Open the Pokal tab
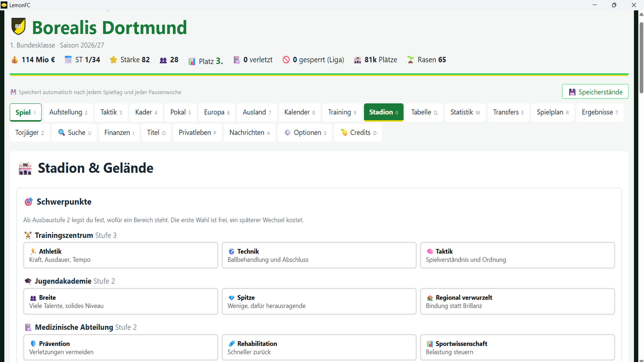Image resolution: width=644 pixels, height=362 pixels. click(x=181, y=112)
